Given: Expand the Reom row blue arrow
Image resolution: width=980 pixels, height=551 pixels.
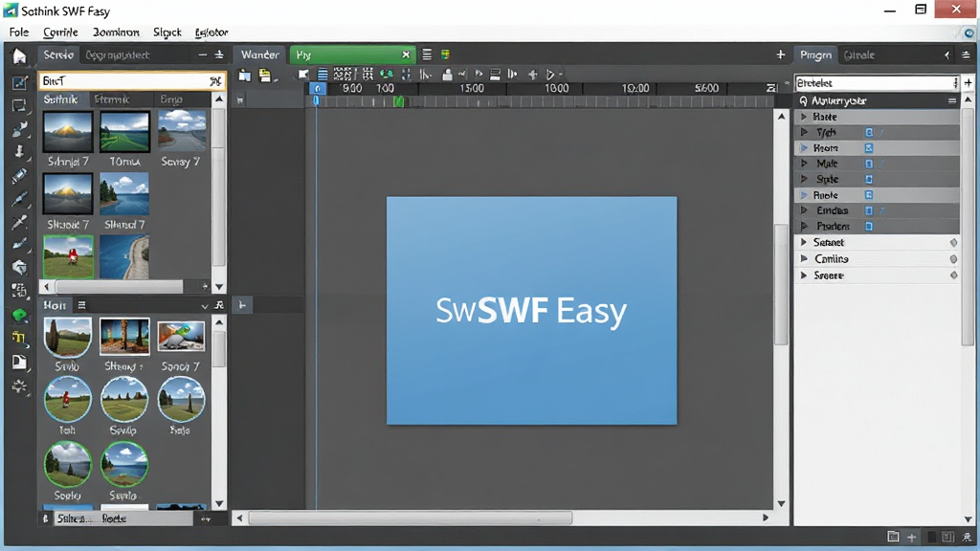Looking at the screenshot, I should 804,148.
